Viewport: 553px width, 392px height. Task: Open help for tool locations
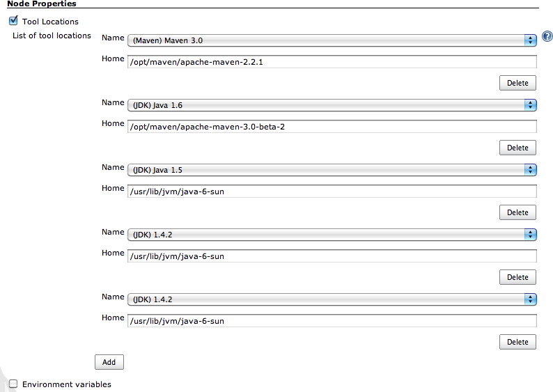click(547, 36)
